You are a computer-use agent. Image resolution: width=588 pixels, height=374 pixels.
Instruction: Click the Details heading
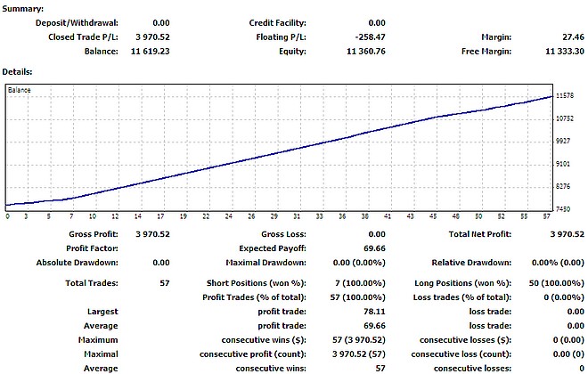17,71
